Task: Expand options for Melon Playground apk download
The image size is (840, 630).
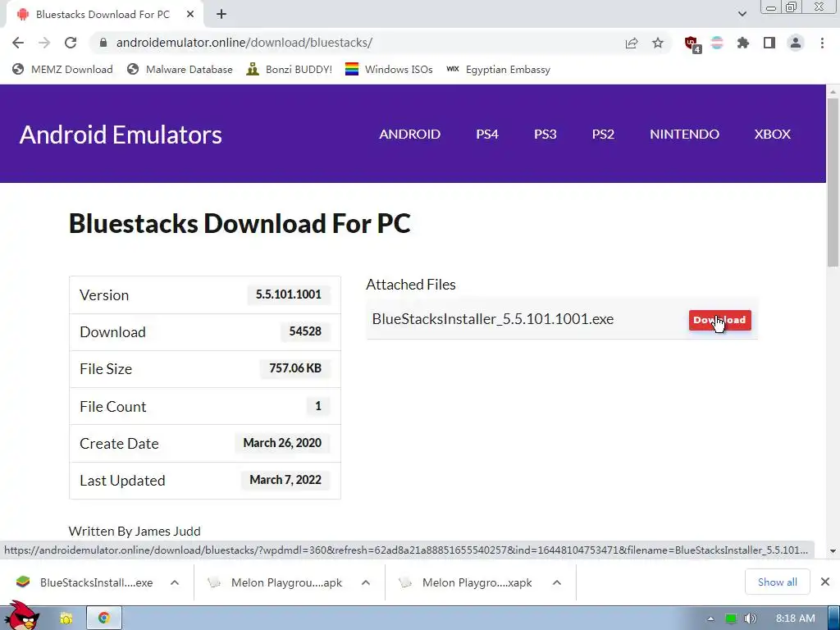Action: 365,582
